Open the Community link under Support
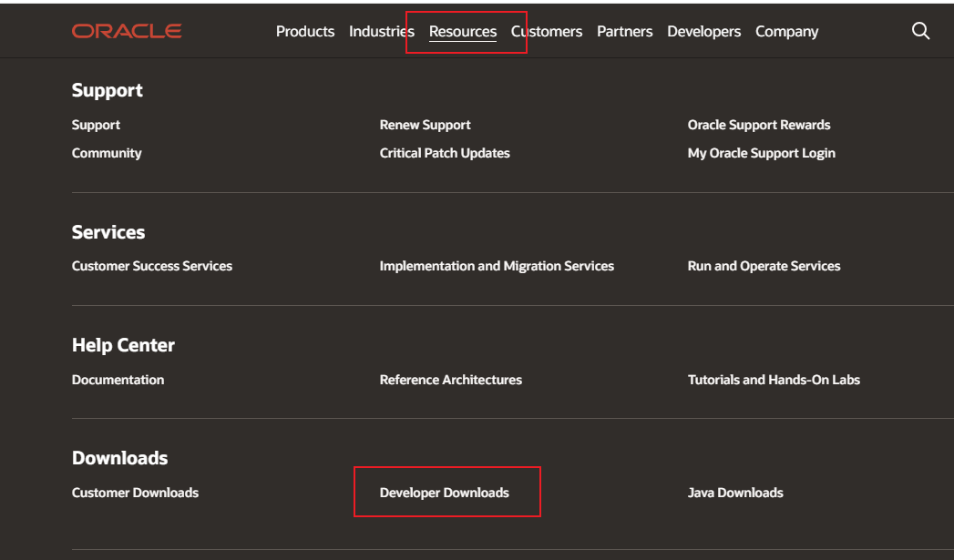This screenshot has width=954, height=560. point(107,153)
